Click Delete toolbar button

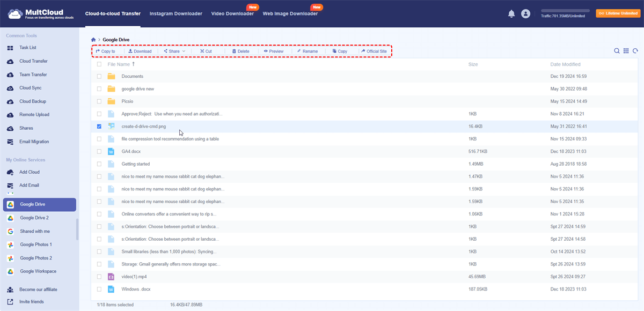240,51
